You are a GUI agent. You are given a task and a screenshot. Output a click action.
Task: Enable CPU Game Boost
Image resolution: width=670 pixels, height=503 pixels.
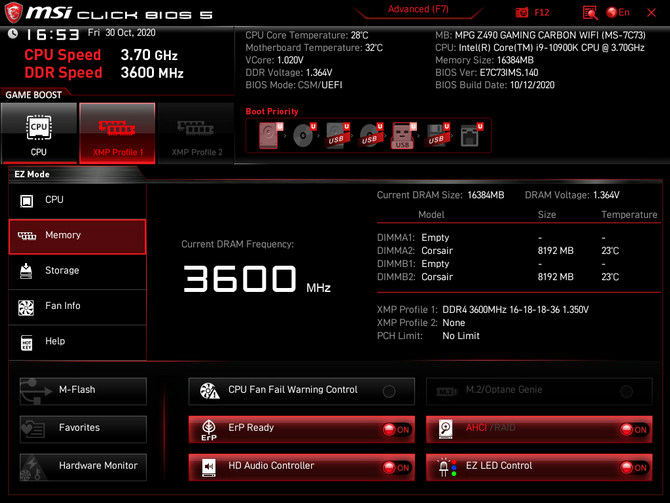coord(39,133)
